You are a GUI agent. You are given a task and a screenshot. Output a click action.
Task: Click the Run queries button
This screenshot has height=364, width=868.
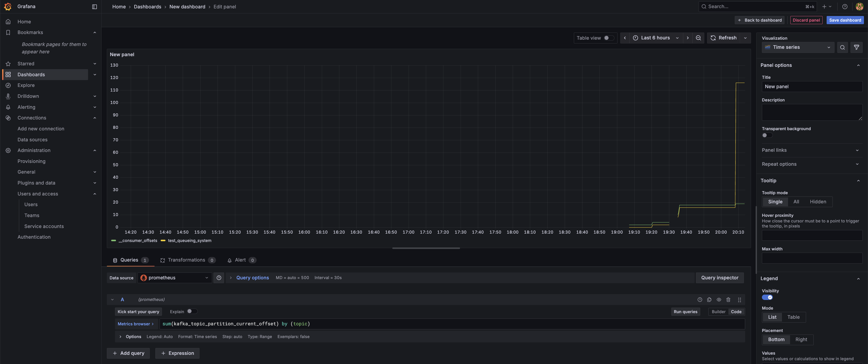[x=685, y=312]
